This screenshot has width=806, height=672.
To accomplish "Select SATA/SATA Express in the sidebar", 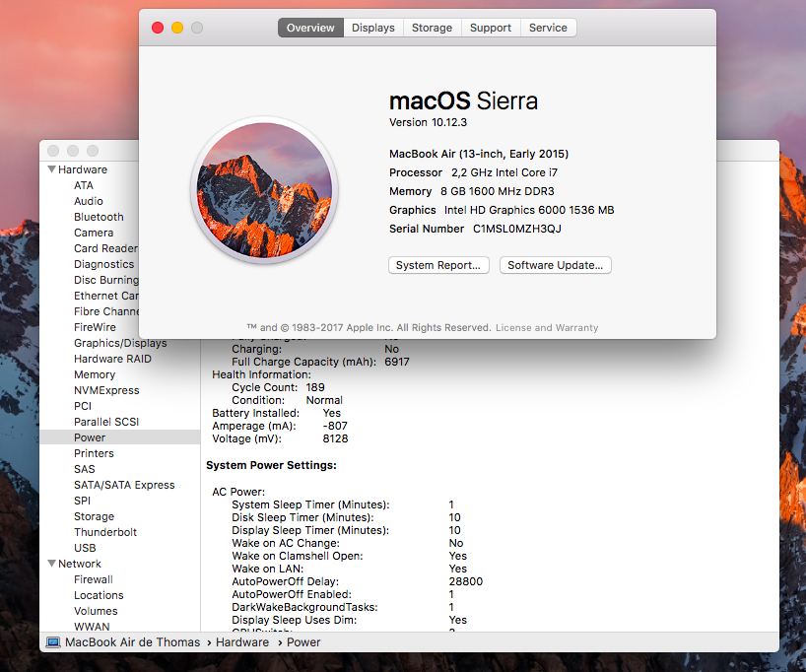I will (124, 485).
